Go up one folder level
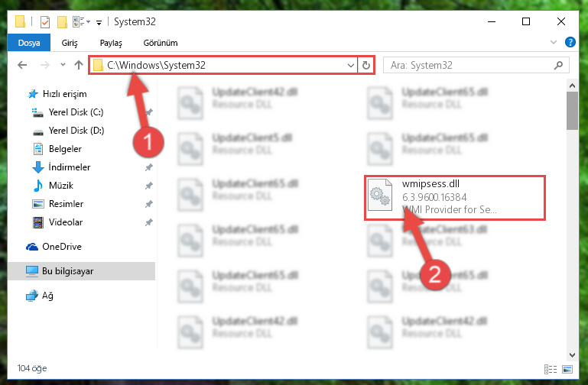This screenshot has width=588, height=385. click(79, 65)
